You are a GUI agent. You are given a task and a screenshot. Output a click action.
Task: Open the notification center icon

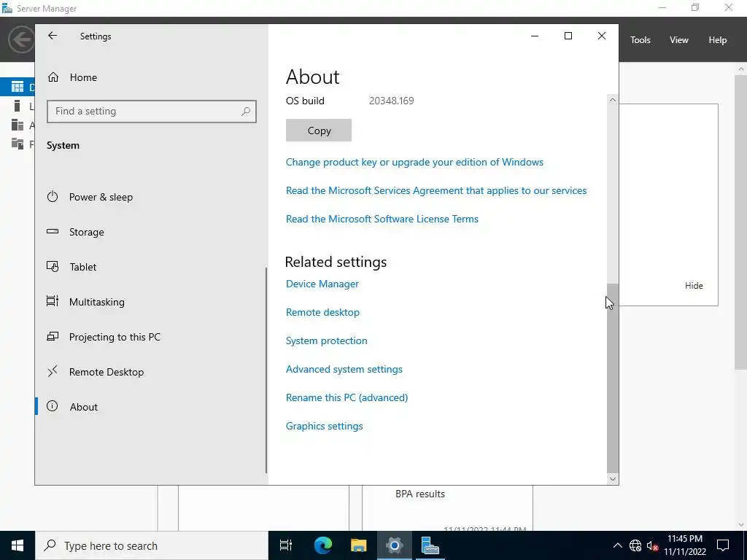(723, 545)
